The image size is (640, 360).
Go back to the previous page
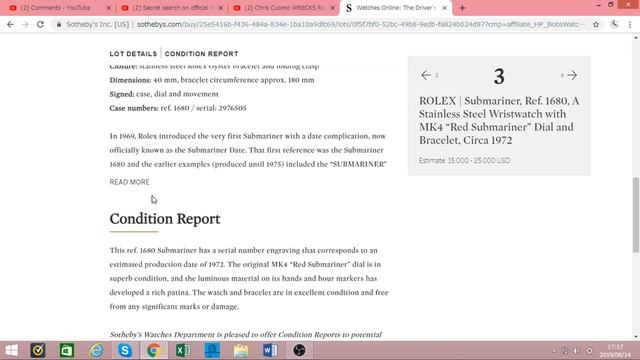coord(10,24)
